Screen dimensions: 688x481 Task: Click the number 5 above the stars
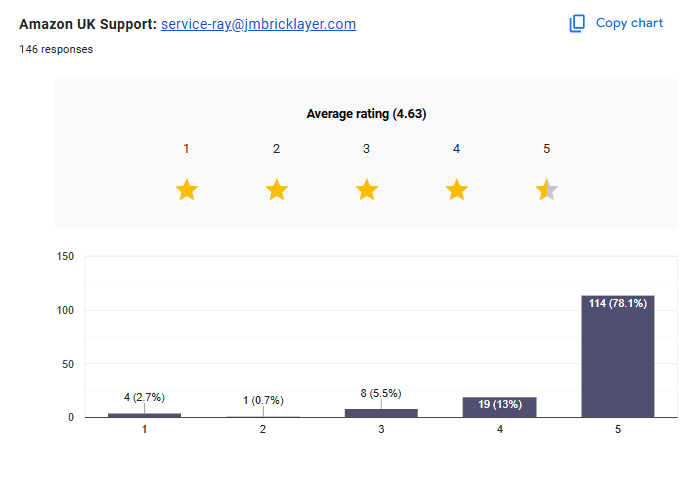(546, 149)
